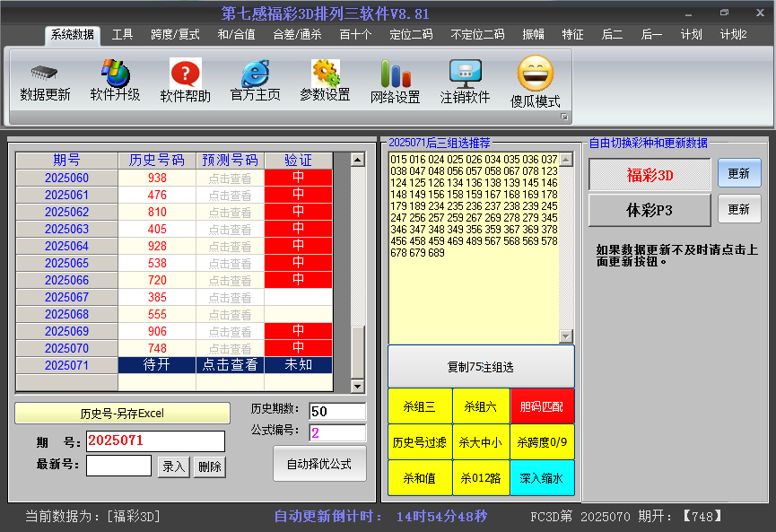Click the 期号 column header
The width and height of the screenshot is (776, 532).
(x=66, y=160)
